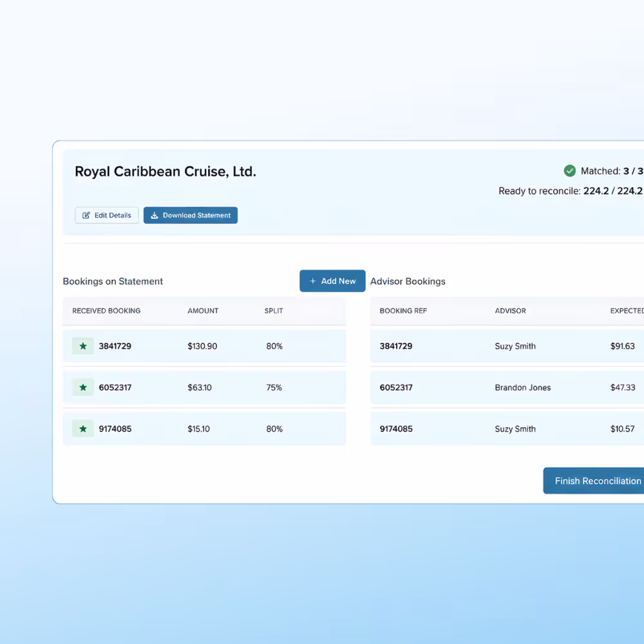Click the $130.90 amount
Screen dimensions: 644x644
pos(202,346)
